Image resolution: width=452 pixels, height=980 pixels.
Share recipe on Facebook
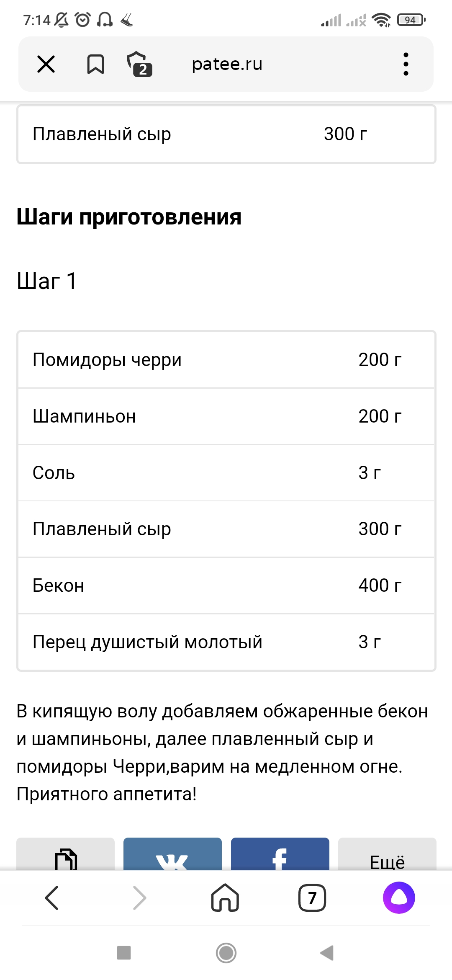pyautogui.click(x=280, y=856)
